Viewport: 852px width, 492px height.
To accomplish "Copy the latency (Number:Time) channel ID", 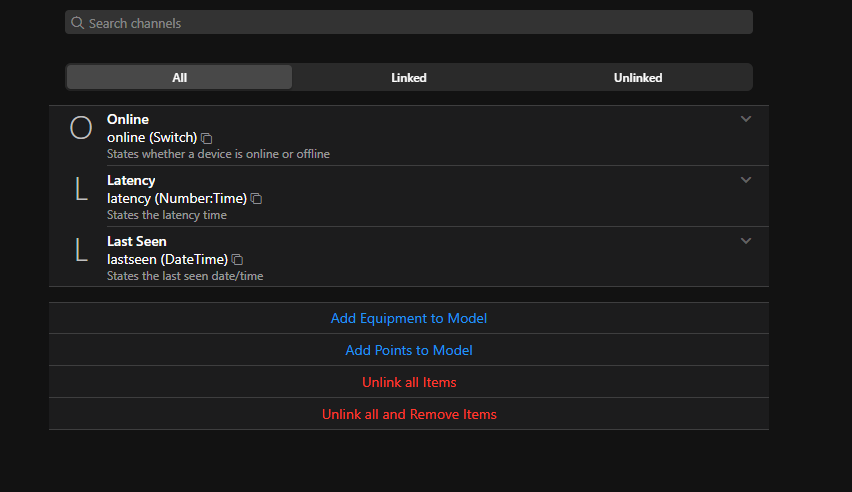I will [x=256, y=199].
